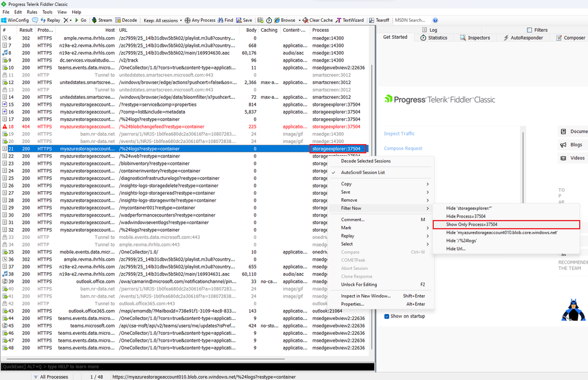Image resolution: width=588 pixels, height=380 pixels.
Task: Select session 18 with 404 error icon
Action: (5, 126)
